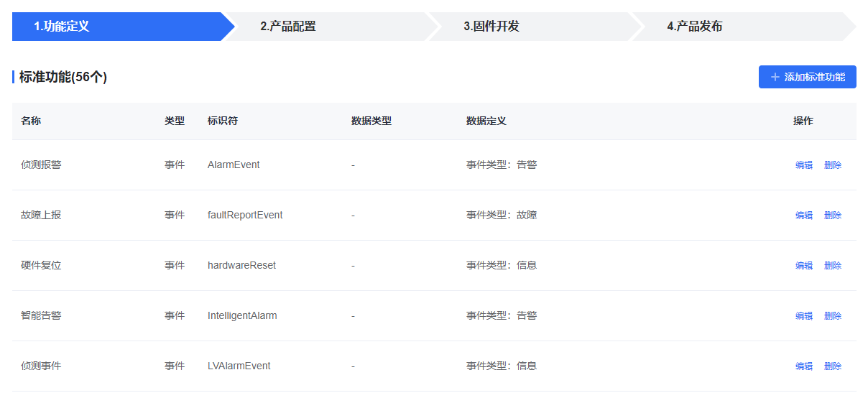The height and width of the screenshot is (398, 868).
Task: Edit the 硬件复位 hardwareReset row
Action: coord(804,265)
